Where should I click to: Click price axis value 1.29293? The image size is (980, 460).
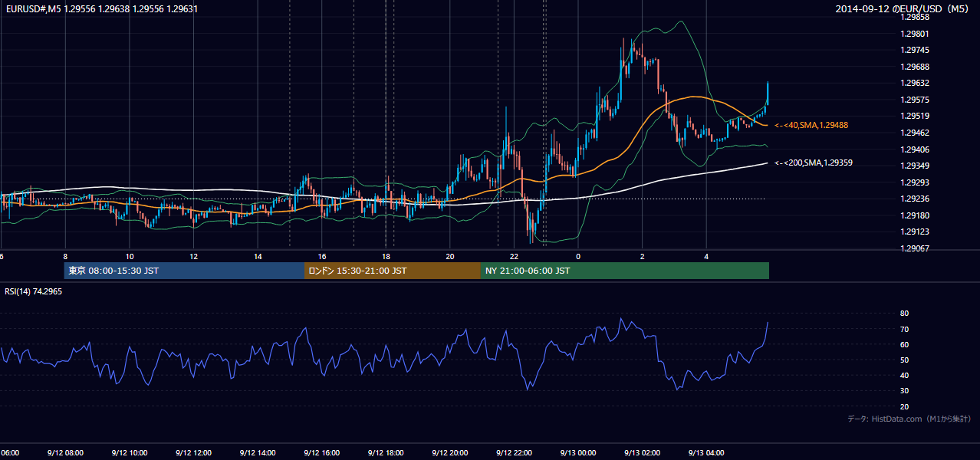pos(914,182)
